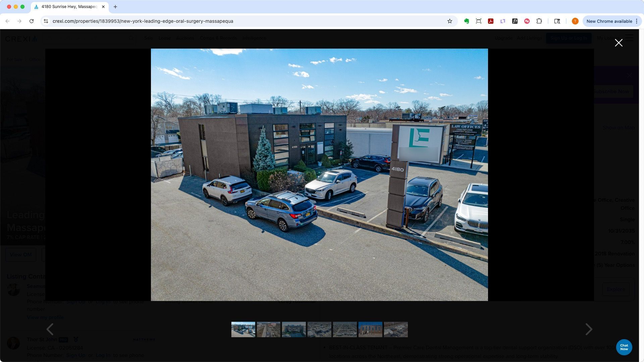Image resolution: width=644 pixels, height=362 pixels.
Task: Select the second gallery thumbnail
Action: [268, 329]
